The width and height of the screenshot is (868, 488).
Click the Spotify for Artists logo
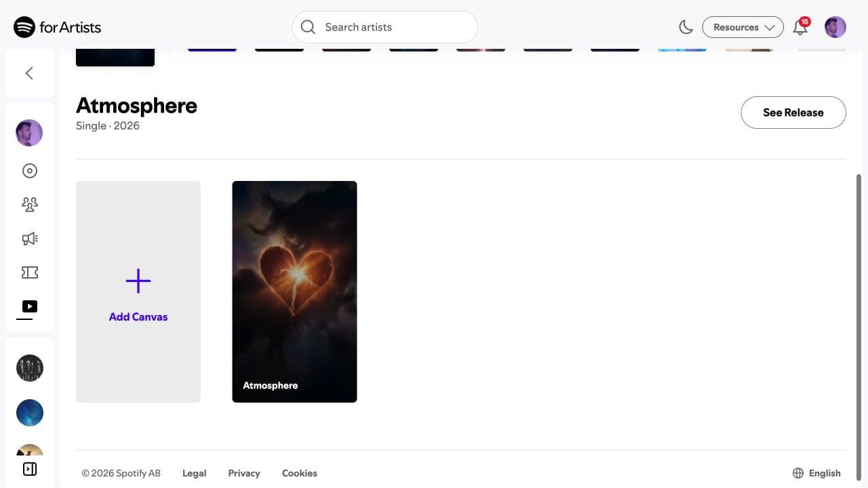58,27
